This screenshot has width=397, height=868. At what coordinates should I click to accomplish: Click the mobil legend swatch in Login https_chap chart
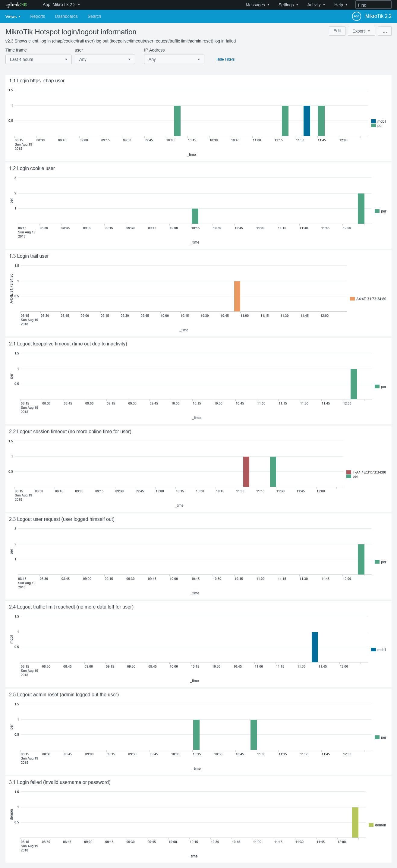[x=373, y=121]
